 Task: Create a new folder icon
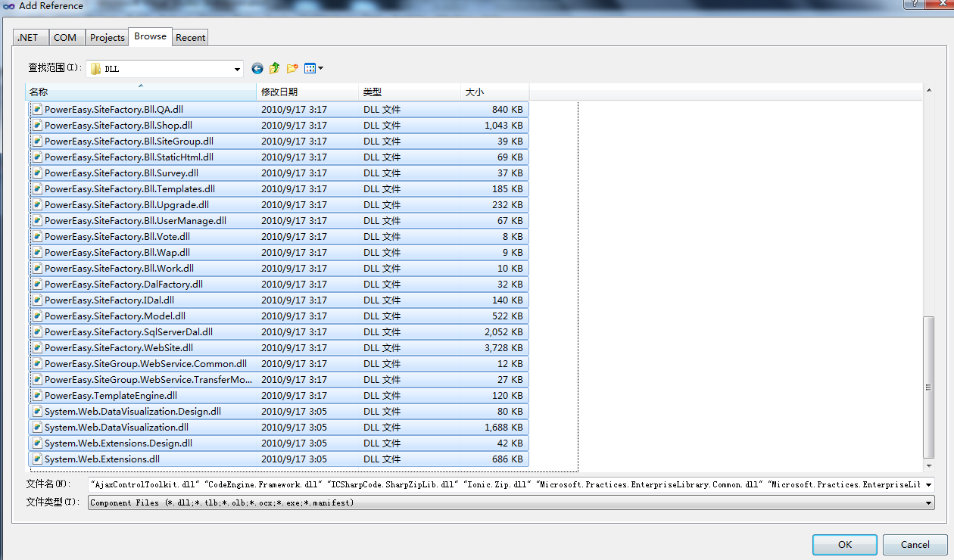click(x=292, y=69)
